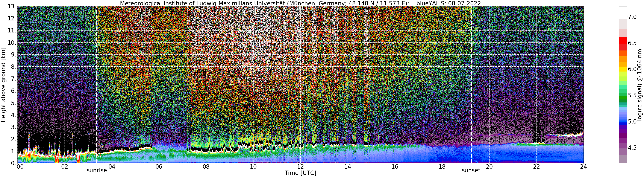Click the colorbar tick label '5.0'

632,121
